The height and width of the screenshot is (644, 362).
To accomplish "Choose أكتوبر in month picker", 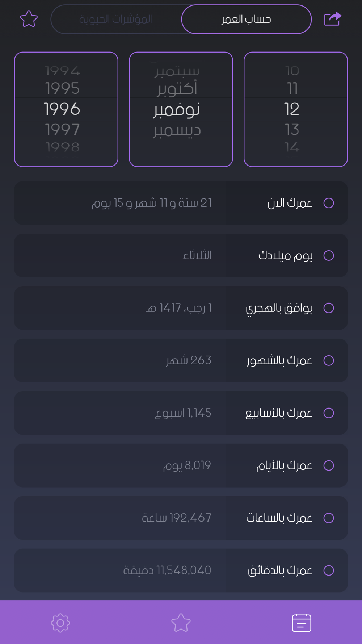I will [x=177, y=88].
